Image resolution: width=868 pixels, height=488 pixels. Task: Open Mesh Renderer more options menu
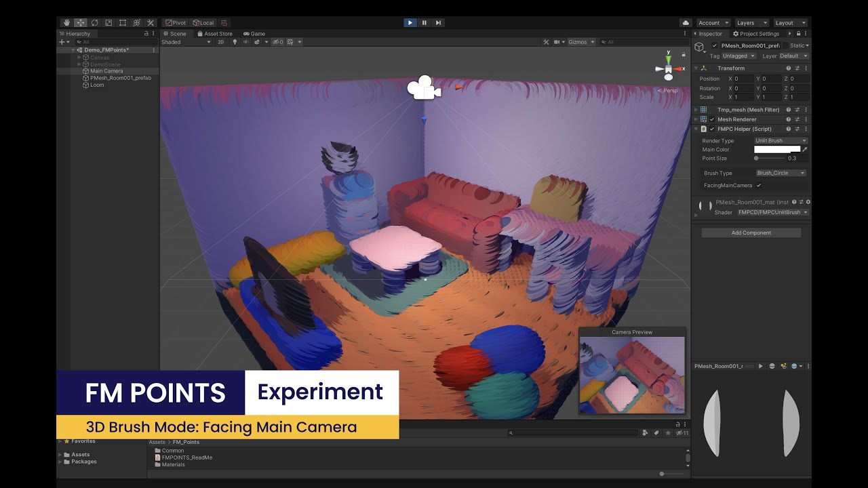(x=806, y=119)
